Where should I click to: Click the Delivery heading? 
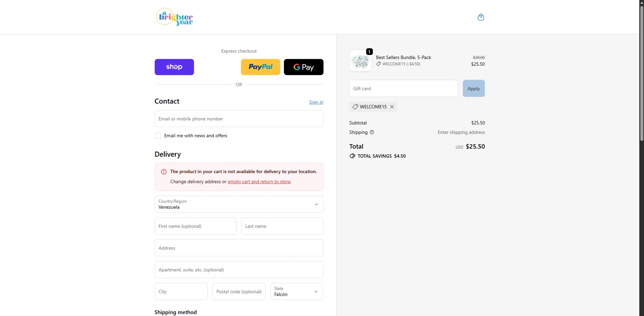(167, 154)
